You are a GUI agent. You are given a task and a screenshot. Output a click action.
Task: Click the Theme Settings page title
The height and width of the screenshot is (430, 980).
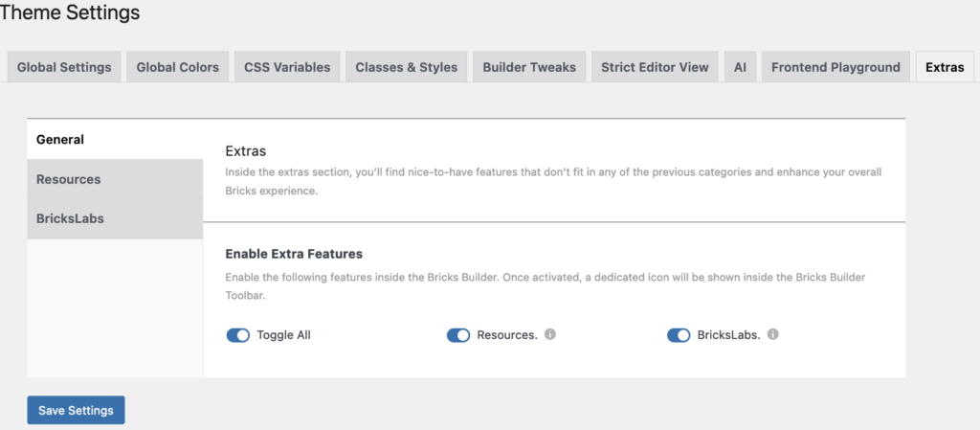pos(70,13)
